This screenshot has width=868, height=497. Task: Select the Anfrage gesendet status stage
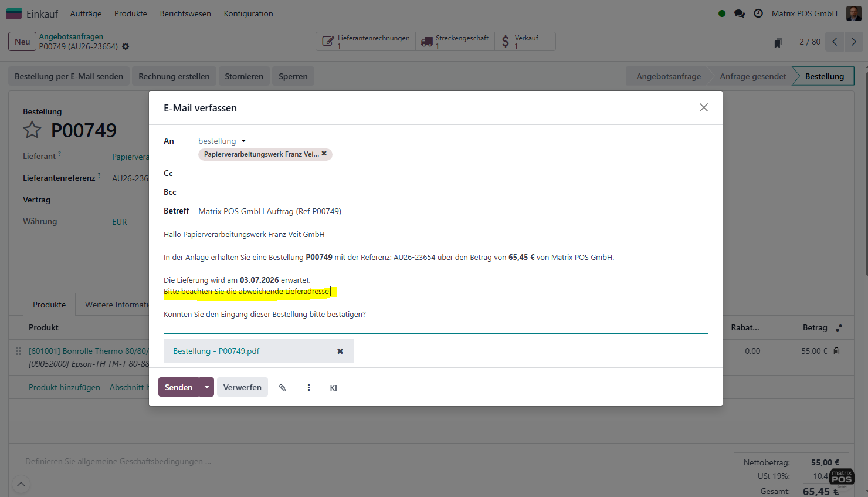(x=753, y=76)
